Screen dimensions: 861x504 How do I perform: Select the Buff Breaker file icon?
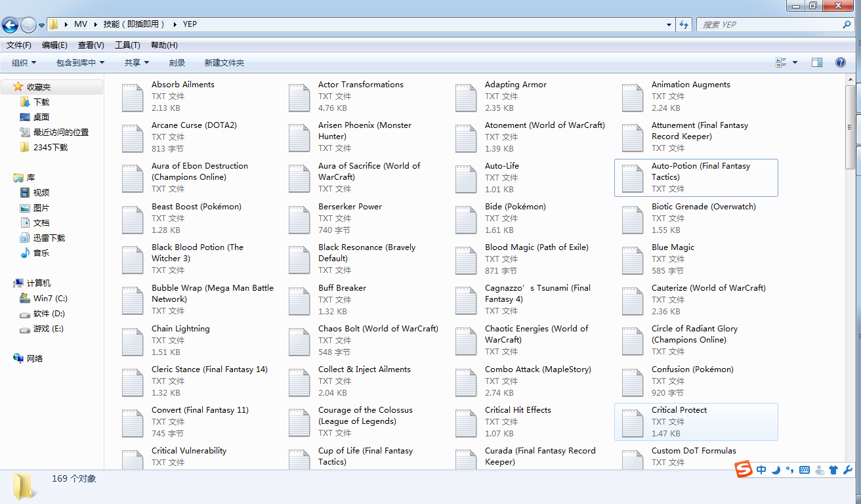(x=299, y=301)
